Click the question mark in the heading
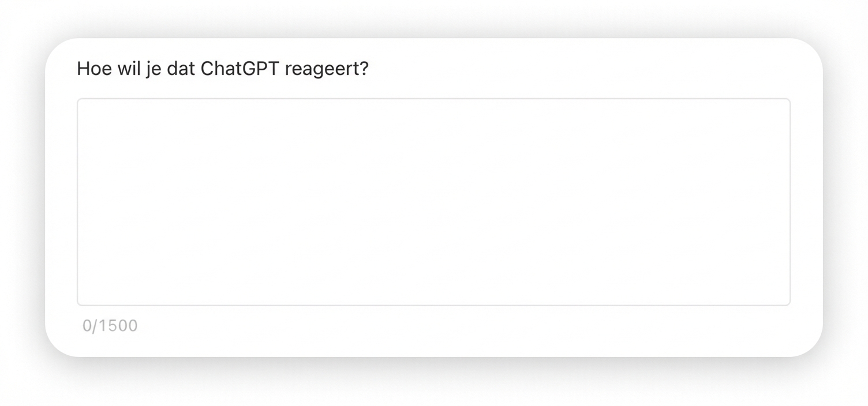 tap(365, 68)
